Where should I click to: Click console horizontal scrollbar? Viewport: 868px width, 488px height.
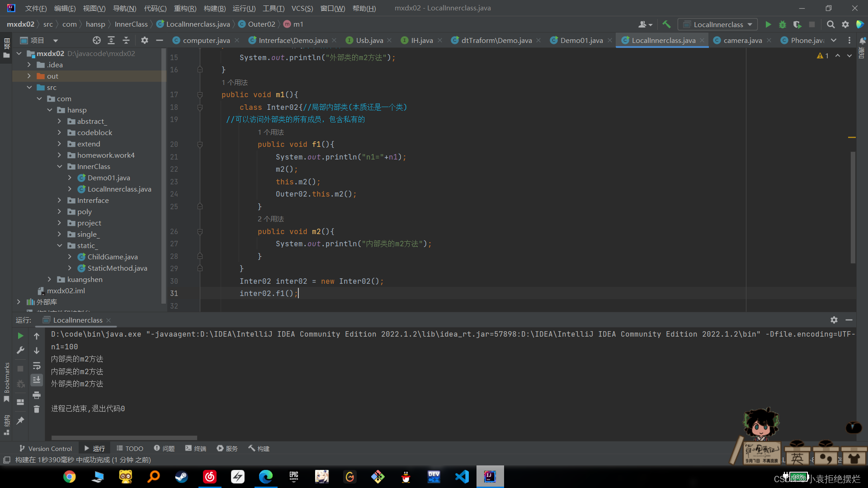[x=124, y=438]
